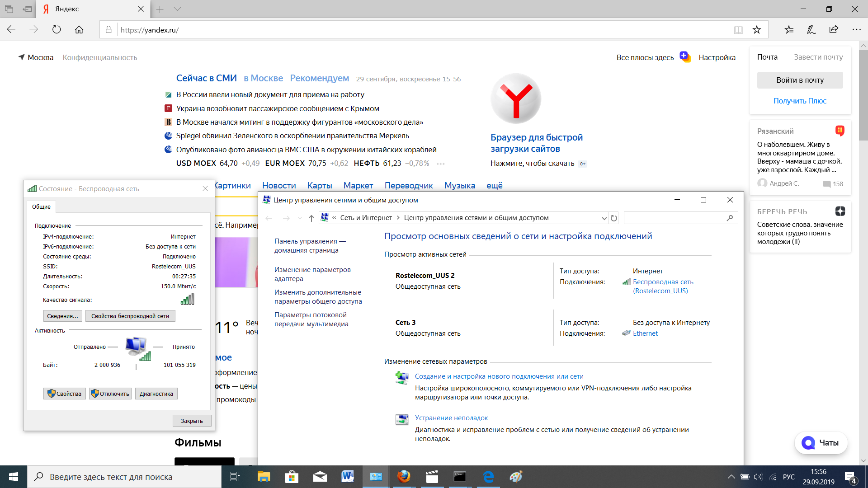Open Изменить дополнительные параметры общего доступа
The image size is (868, 488).
[318, 297]
